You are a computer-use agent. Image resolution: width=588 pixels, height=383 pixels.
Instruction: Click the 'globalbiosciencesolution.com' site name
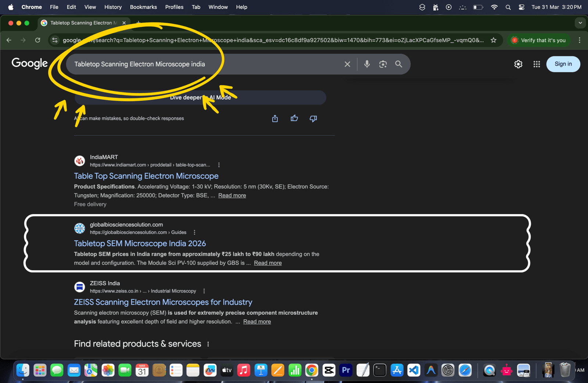[126, 224]
